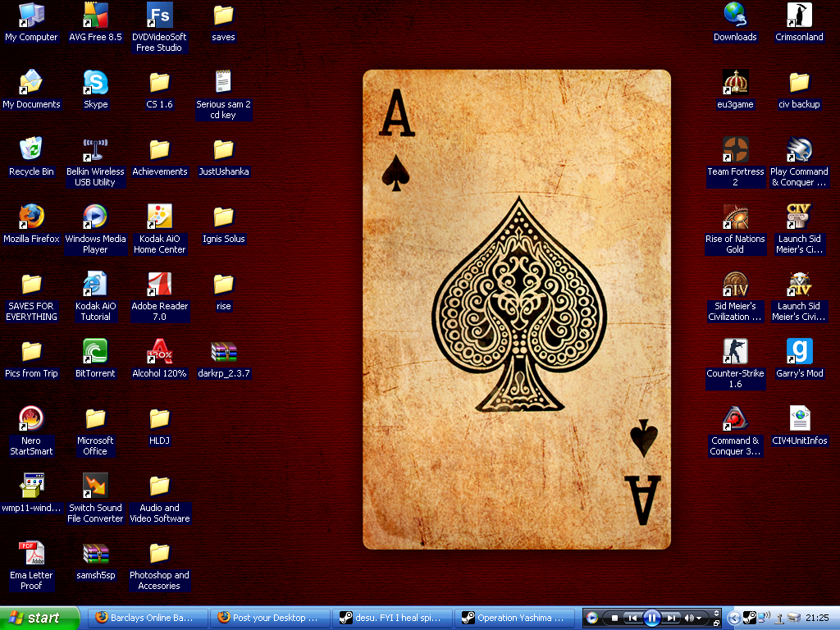Open the darkrp_2.3.7 archive
840x630 pixels.
pyautogui.click(x=223, y=353)
